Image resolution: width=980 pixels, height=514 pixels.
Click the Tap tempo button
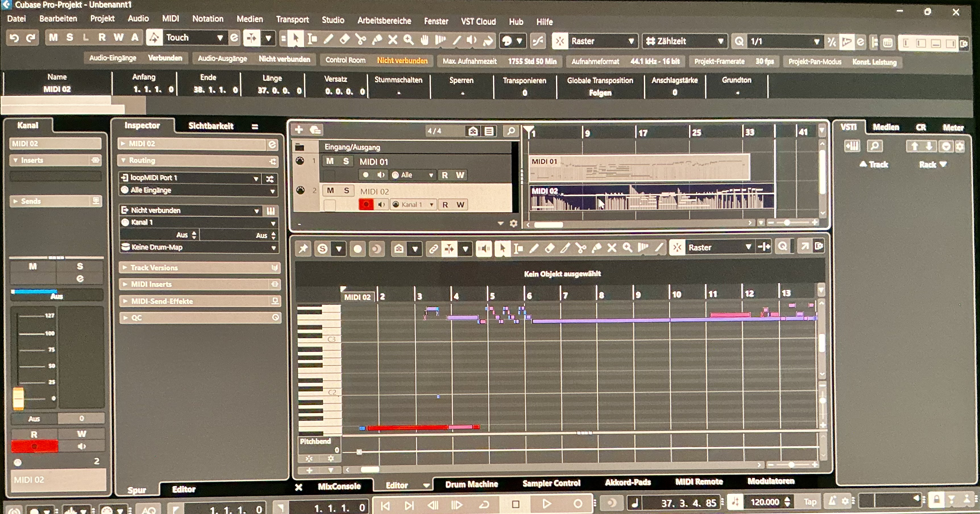[x=810, y=502]
